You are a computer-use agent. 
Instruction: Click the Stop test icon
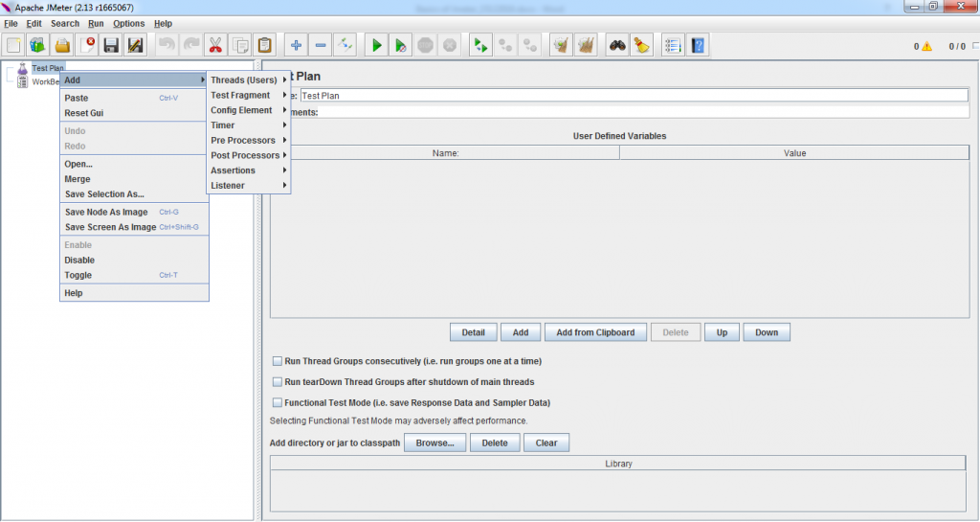pos(426,46)
